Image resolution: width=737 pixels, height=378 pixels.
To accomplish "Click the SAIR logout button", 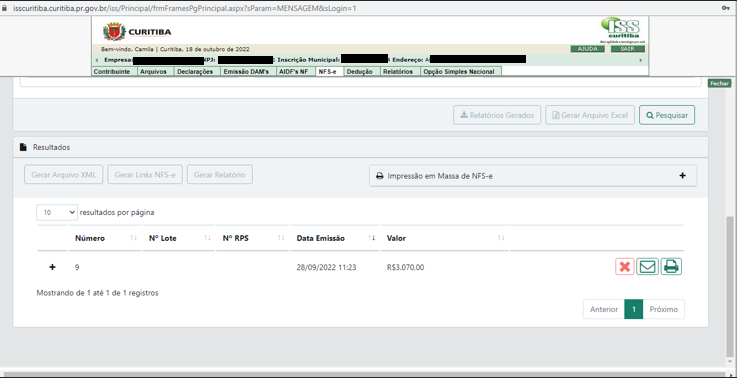I will click(627, 49).
